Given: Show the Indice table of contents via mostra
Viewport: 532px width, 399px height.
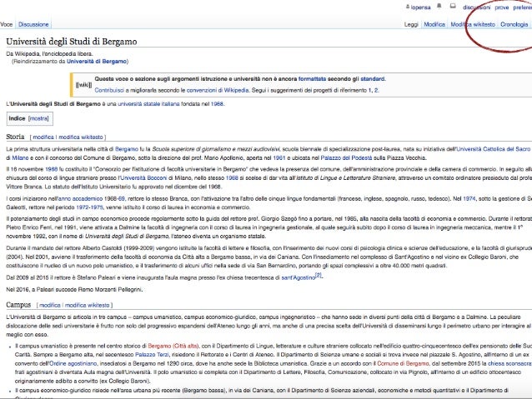Looking at the screenshot, I should click(x=38, y=118).
